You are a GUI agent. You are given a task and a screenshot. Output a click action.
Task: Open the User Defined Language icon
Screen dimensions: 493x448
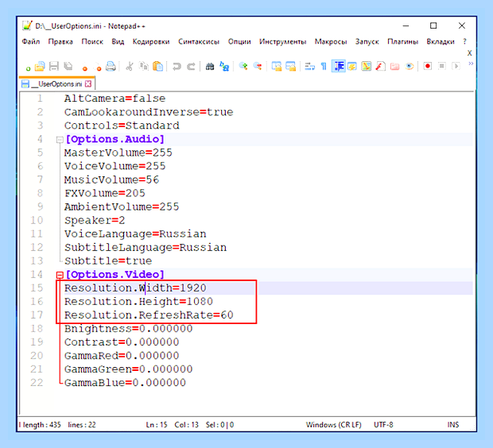tap(351, 66)
